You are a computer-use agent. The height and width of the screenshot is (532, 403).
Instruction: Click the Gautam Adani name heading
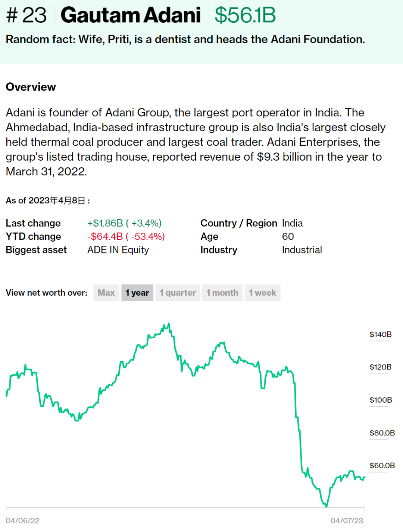pyautogui.click(x=131, y=15)
